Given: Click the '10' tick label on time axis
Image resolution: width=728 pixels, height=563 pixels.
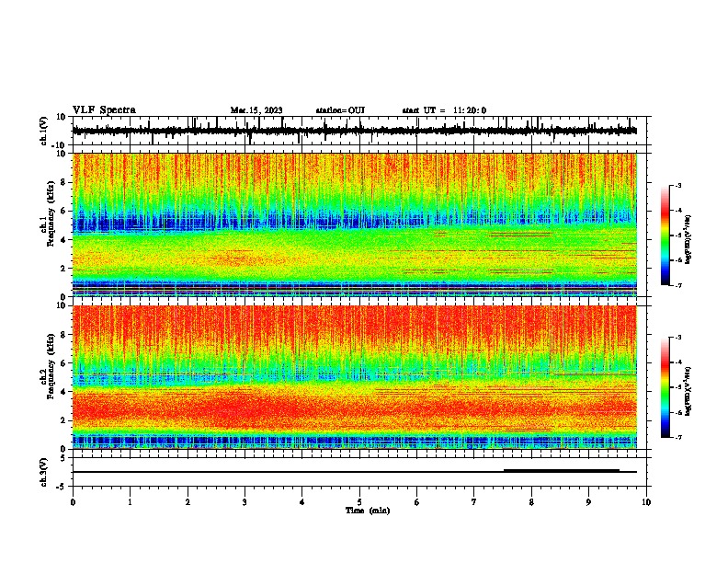Looking at the screenshot, I should (646, 502).
